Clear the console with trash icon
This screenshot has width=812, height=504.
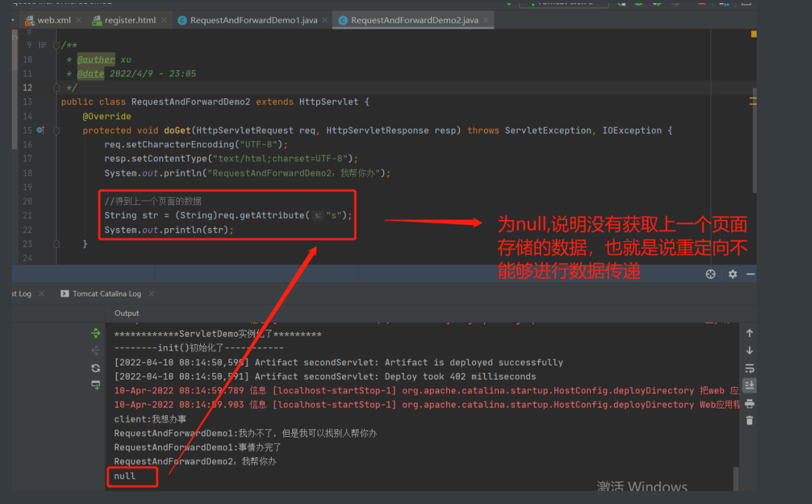click(x=749, y=421)
